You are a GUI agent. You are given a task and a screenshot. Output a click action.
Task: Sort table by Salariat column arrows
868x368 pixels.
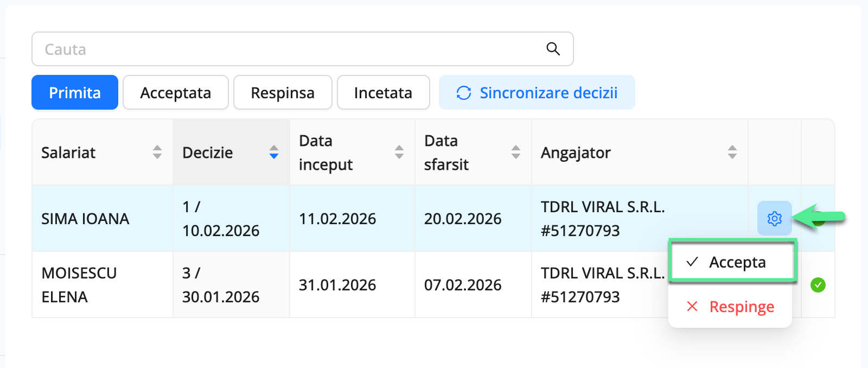157,152
